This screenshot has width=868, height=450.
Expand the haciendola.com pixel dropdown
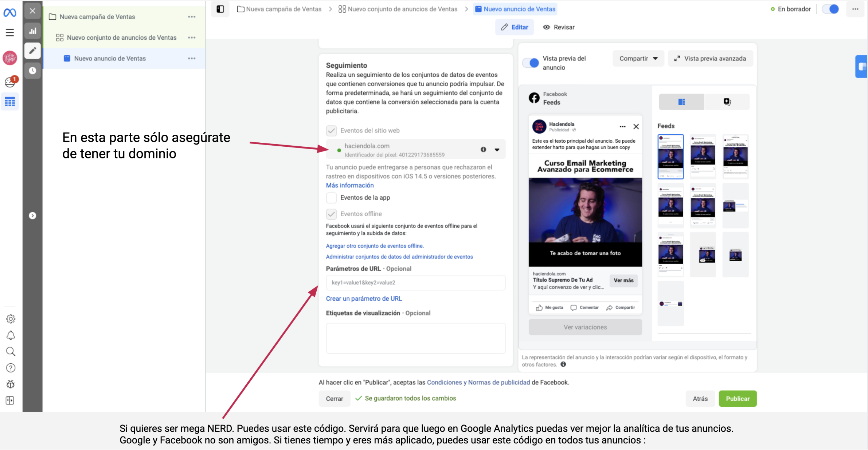click(497, 150)
